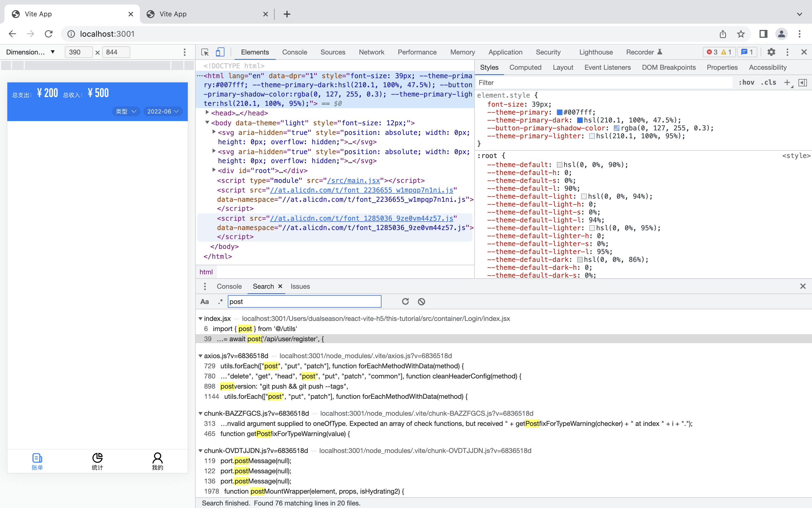
Task: Open drawer more tools menu
Action: coord(205,286)
